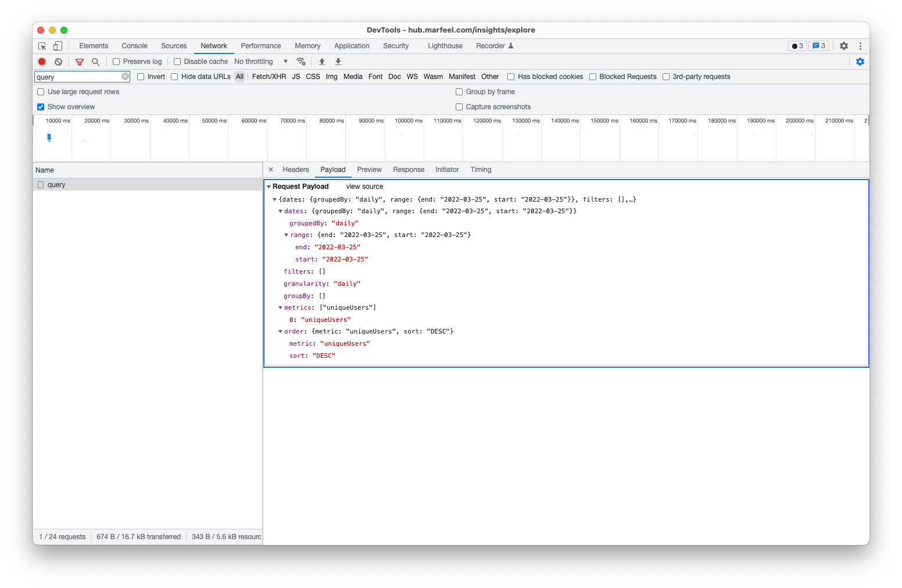Collapse the range object in Request Payload
Viewport: 902px width, 588px height.
(x=286, y=235)
